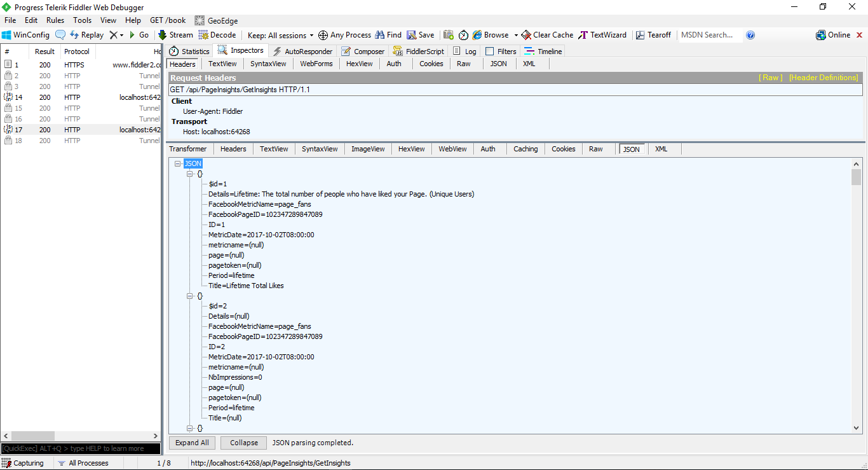This screenshot has width=868, height=470.
Task: Select response ImageView tab
Action: pyautogui.click(x=368, y=149)
